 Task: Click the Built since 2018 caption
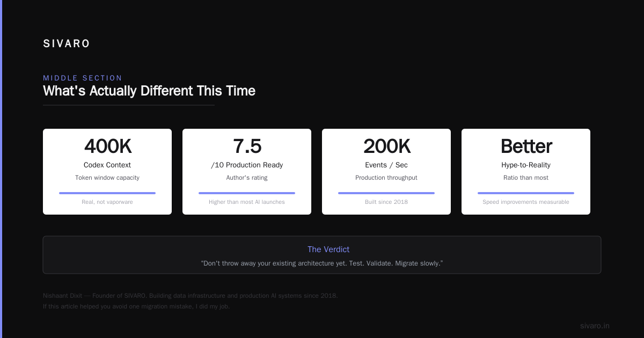point(386,202)
